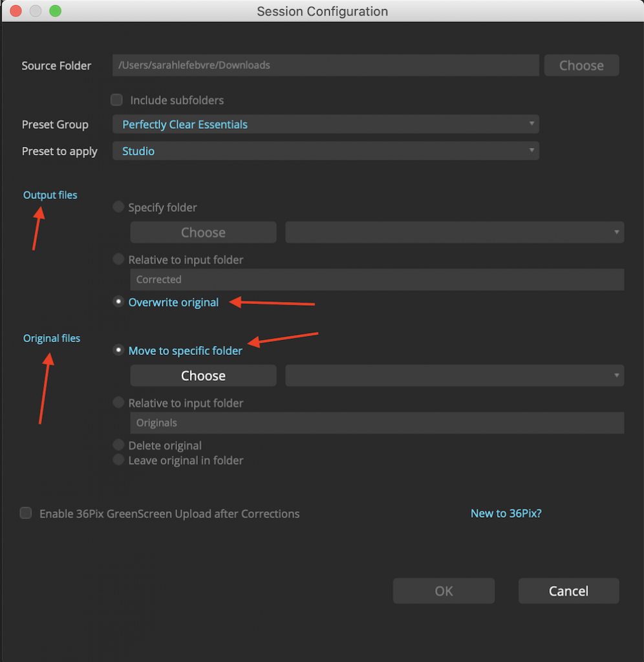Select the Overwrite original radio button

[117, 301]
